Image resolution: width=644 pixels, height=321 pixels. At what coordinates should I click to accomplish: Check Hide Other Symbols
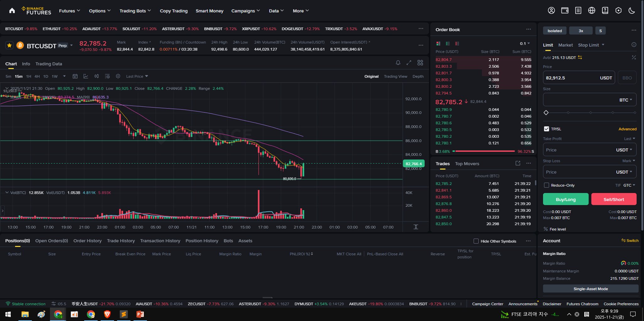(x=476, y=241)
